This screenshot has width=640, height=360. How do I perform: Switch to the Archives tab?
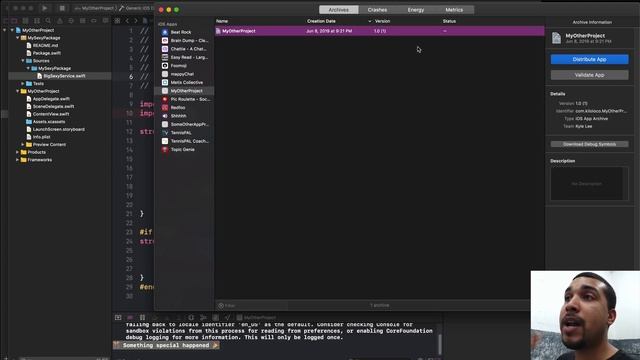(x=339, y=9)
